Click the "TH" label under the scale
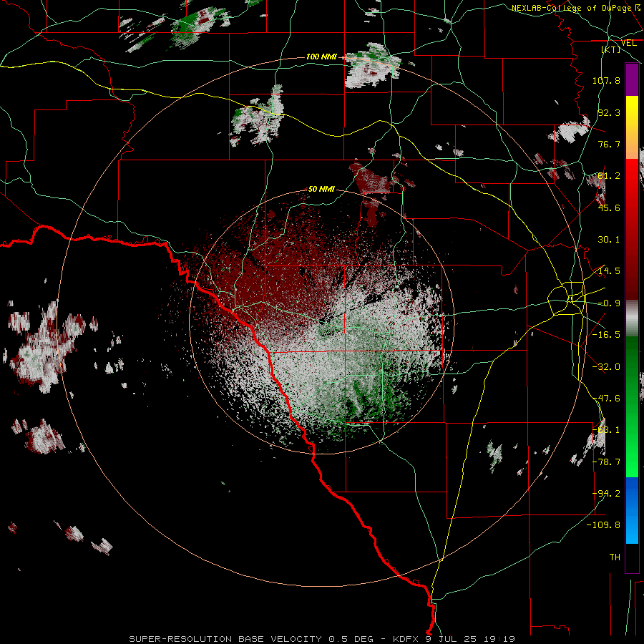Screen dimensions: 644x644 (615, 557)
